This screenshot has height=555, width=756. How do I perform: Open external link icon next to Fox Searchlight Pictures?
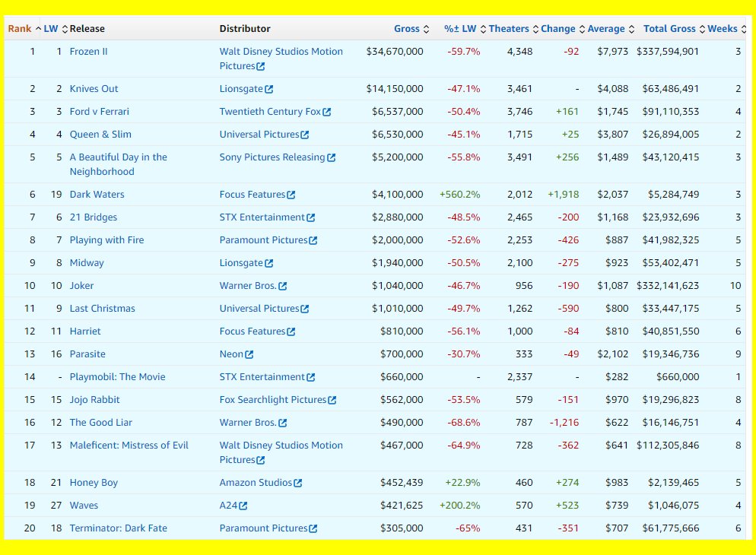pyautogui.click(x=332, y=400)
